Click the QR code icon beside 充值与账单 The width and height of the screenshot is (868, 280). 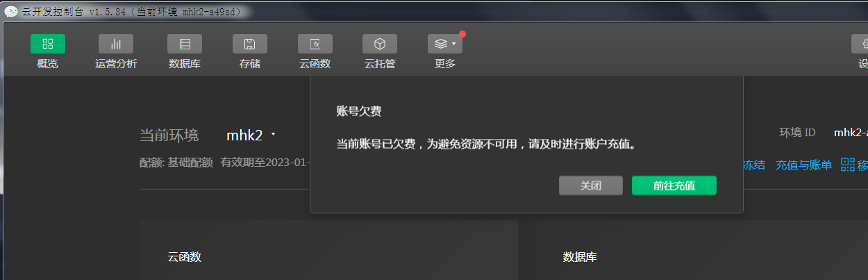click(x=847, y=165)
